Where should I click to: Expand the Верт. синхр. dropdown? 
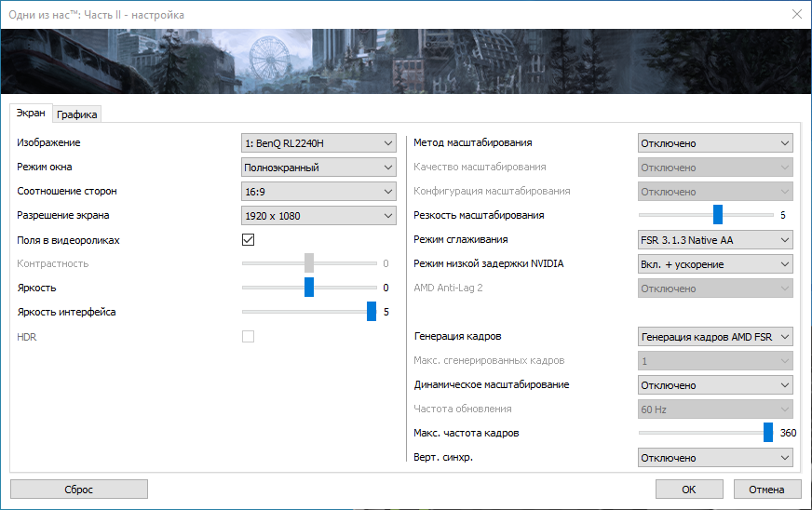click(x=715, y=458)
